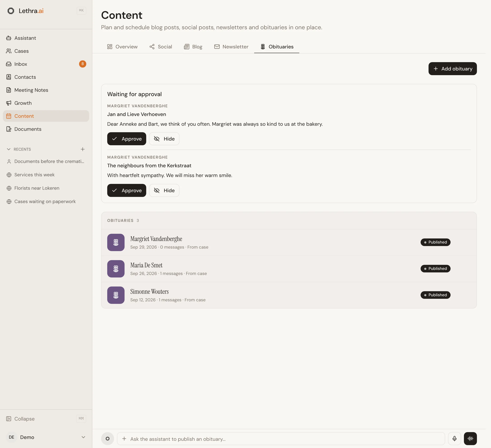Open the Growth section

[x=46, y=103]
